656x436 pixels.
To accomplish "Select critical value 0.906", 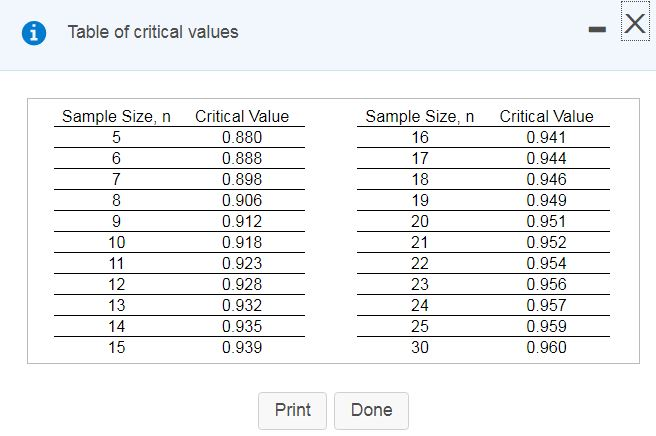I will coord(242,200).
